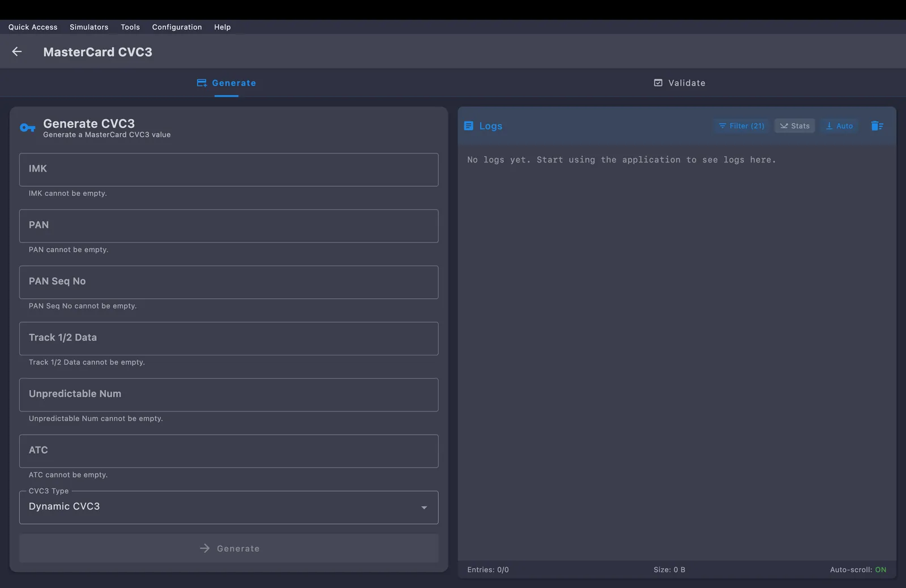This screenshot has height=588, width=906.
Task: Click the 'MasterCard CVC3' page title
Action: click(x=97, y=52)
